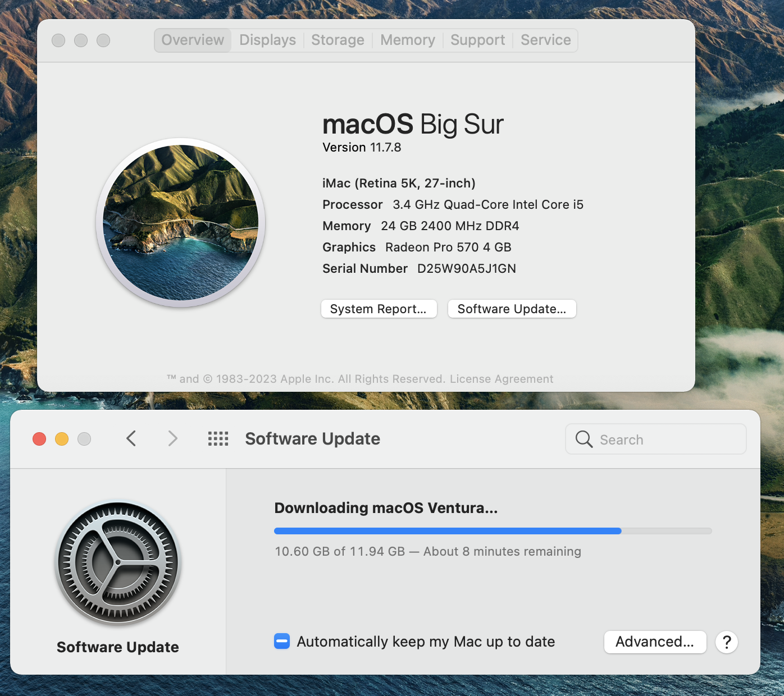This screenshot has height=696, width=784.
Task: Click the 3.4 GHz Quad-Core Intel Core i5 value
Action: 488,205
